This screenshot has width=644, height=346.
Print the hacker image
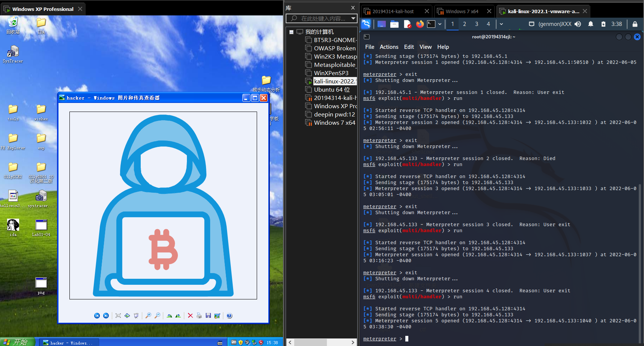pyautogui.click(x=199, y=316)
